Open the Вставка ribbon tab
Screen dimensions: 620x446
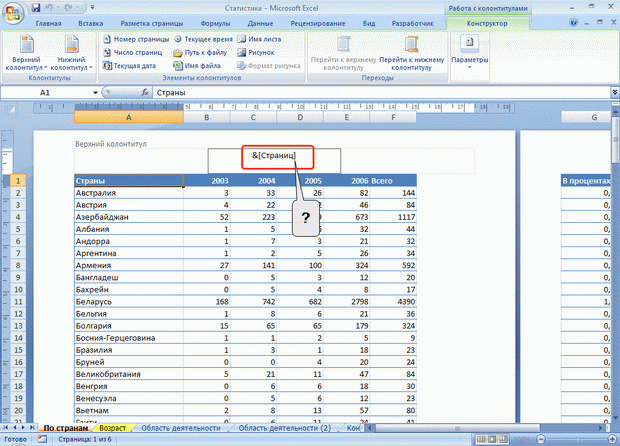click(91, 24)
